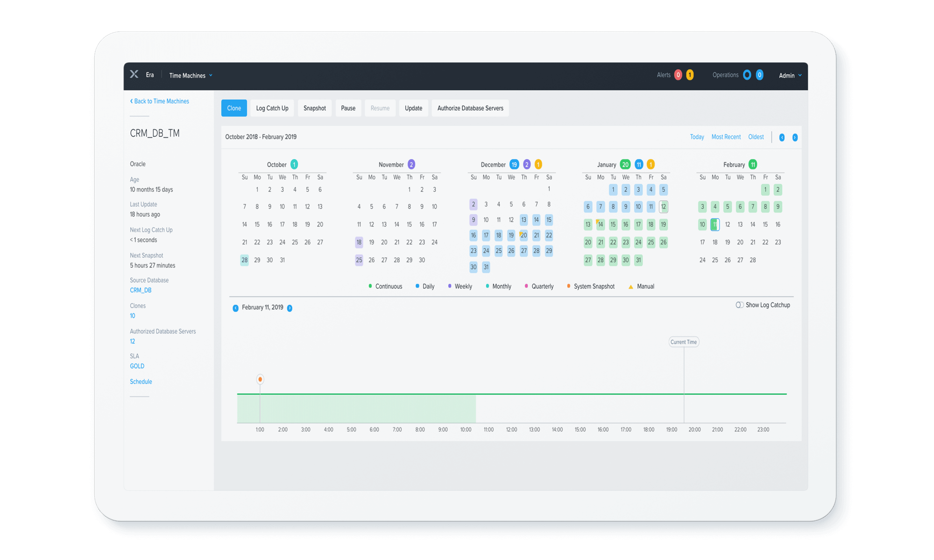Click the red Alerts count badge
This screenshot has height=560, width=934.
678,75
